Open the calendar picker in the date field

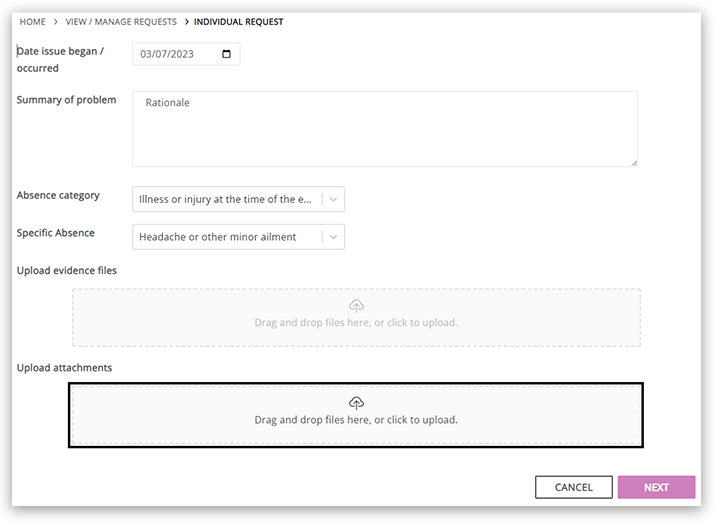click(x=226, y=54)
